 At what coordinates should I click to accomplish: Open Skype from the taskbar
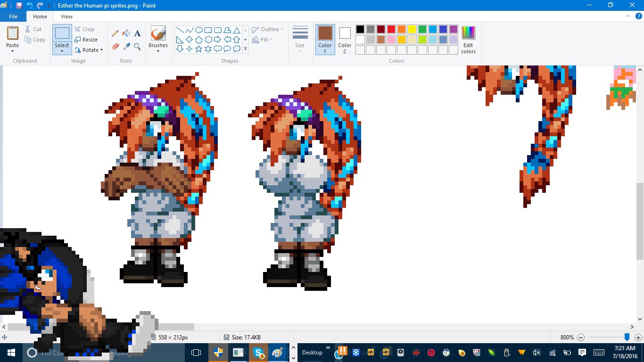258,353
